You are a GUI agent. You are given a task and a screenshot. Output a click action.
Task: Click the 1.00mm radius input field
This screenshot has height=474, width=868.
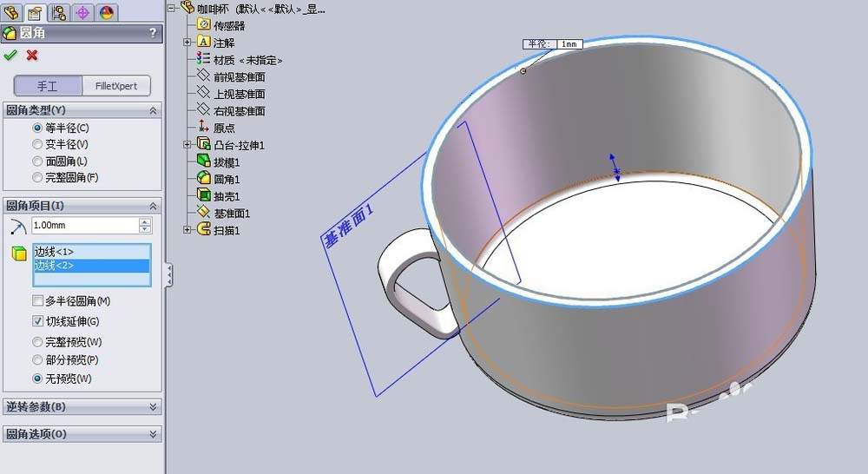pyautogui.click(x=85, y=226)
